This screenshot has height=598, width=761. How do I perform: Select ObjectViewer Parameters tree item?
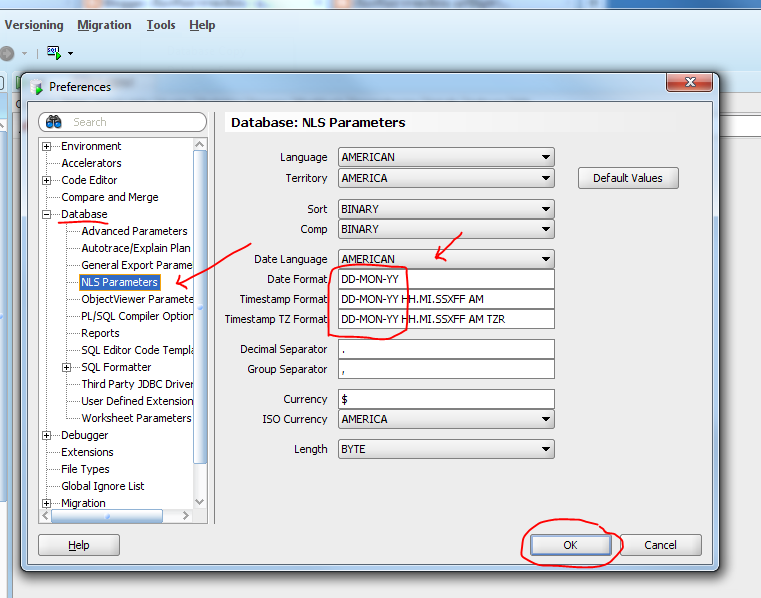[137, 299]
